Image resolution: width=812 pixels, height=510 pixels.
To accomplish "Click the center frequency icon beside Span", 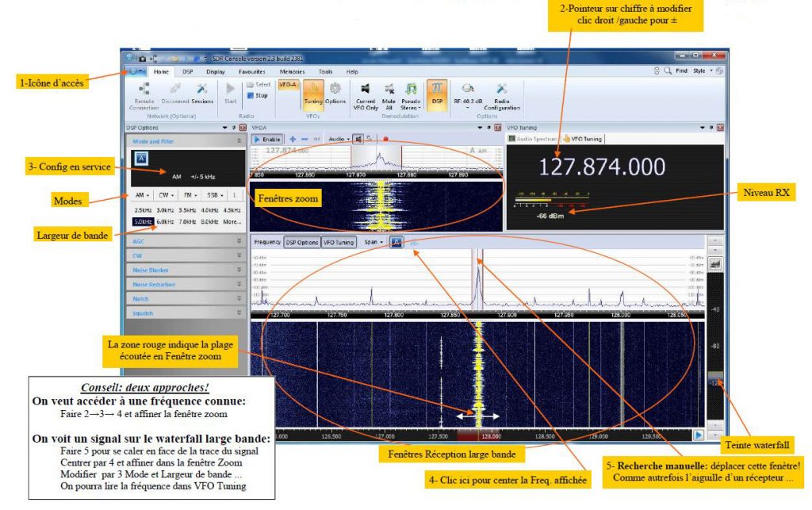I will click(x=396, y=242).
